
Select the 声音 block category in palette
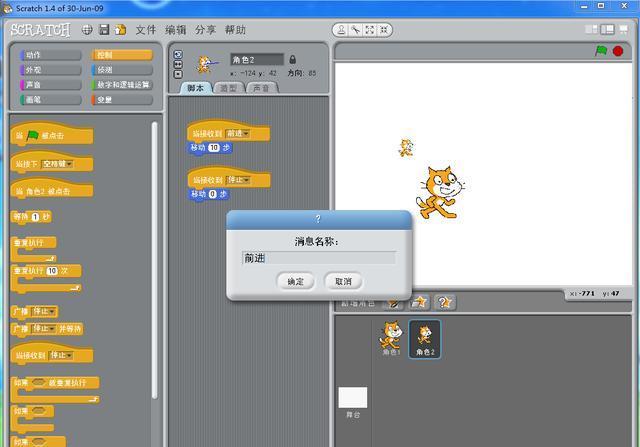tap(51, 85)
